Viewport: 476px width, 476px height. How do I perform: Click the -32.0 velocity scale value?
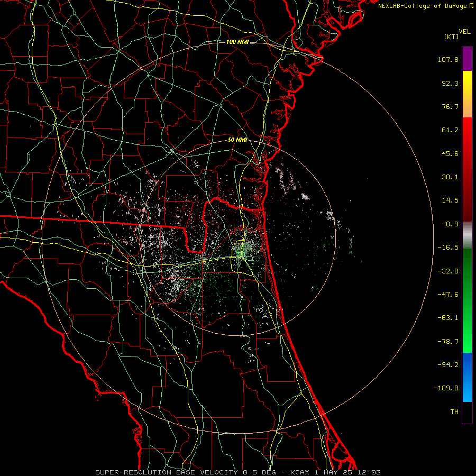coord(448,271)
